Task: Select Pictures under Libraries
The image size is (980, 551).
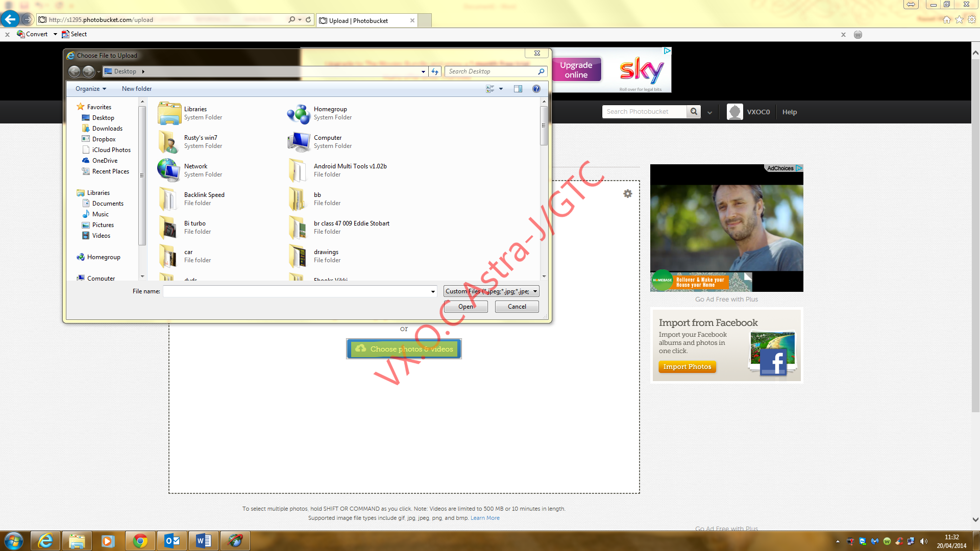Action: click(x=103, y=225)
